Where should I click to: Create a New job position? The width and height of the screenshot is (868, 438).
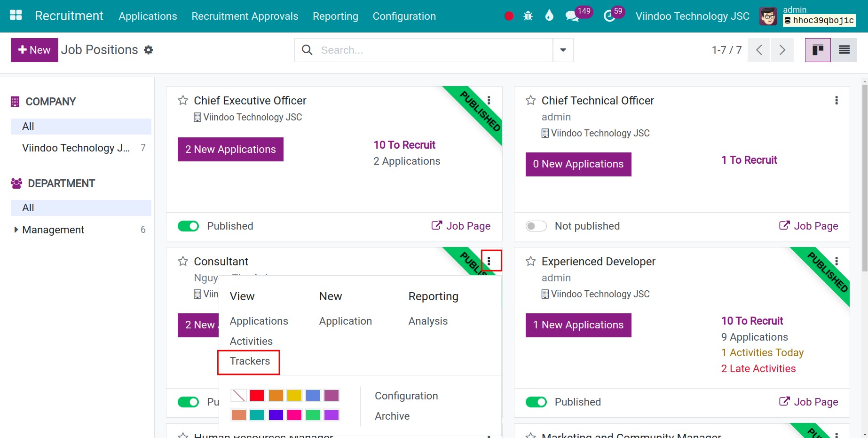click(x=34, y=50)
